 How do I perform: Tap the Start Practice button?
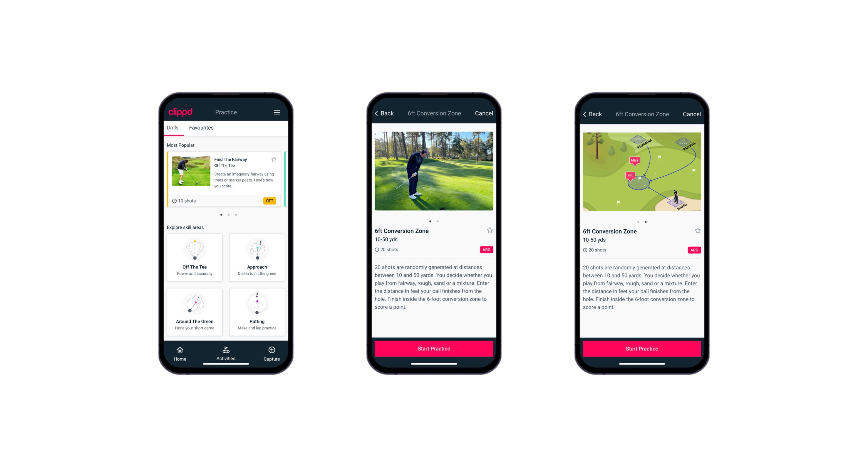click(433, 348)
